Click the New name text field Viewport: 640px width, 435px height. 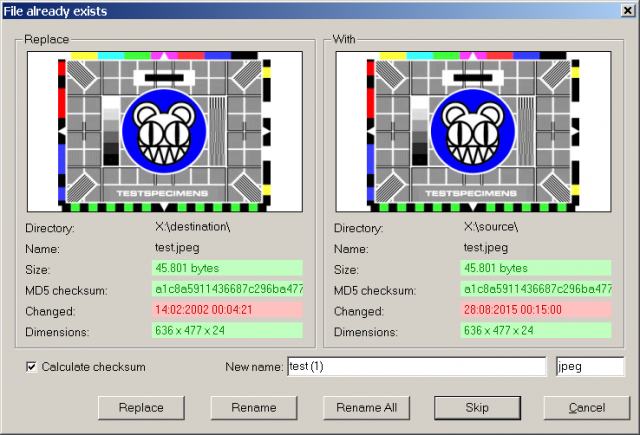click(x=416, y=366)
